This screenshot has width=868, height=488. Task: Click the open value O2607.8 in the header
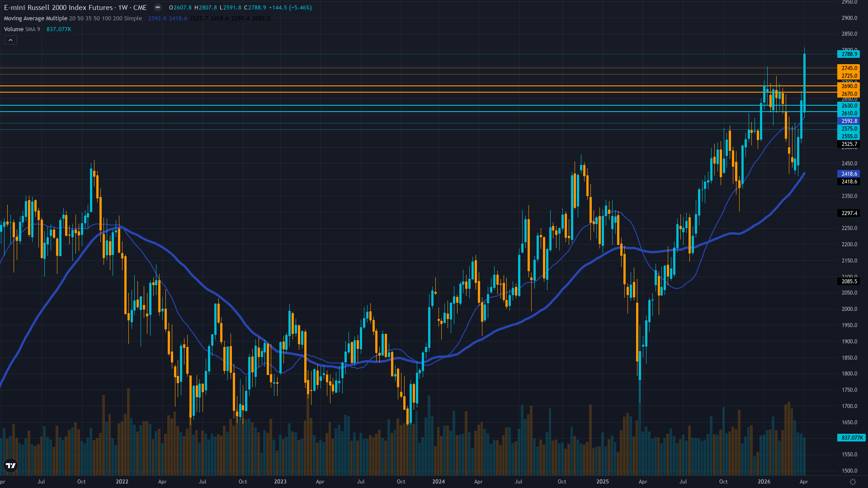coord(180,8)
